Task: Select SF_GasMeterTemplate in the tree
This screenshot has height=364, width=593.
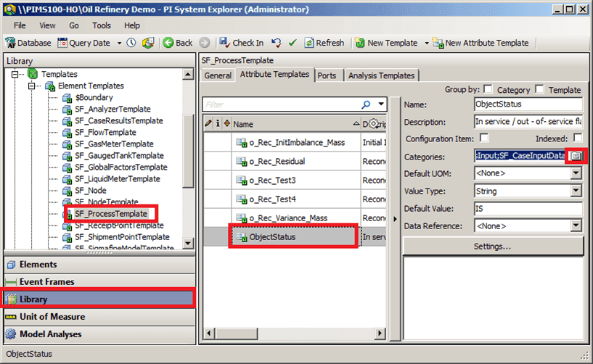Action: (114, 144)
